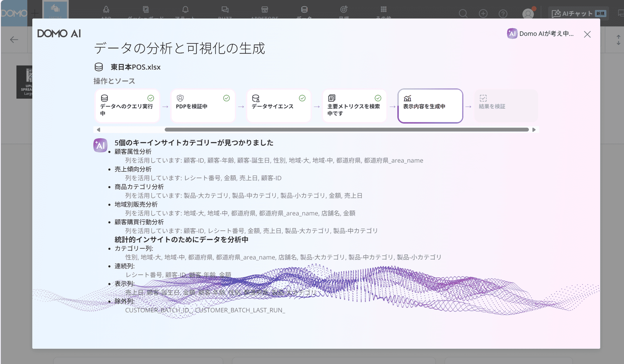Click the 東日本POS.xlsx dataset icon
The height and width of the screenshot is (364, 624).
click(99, 67)
